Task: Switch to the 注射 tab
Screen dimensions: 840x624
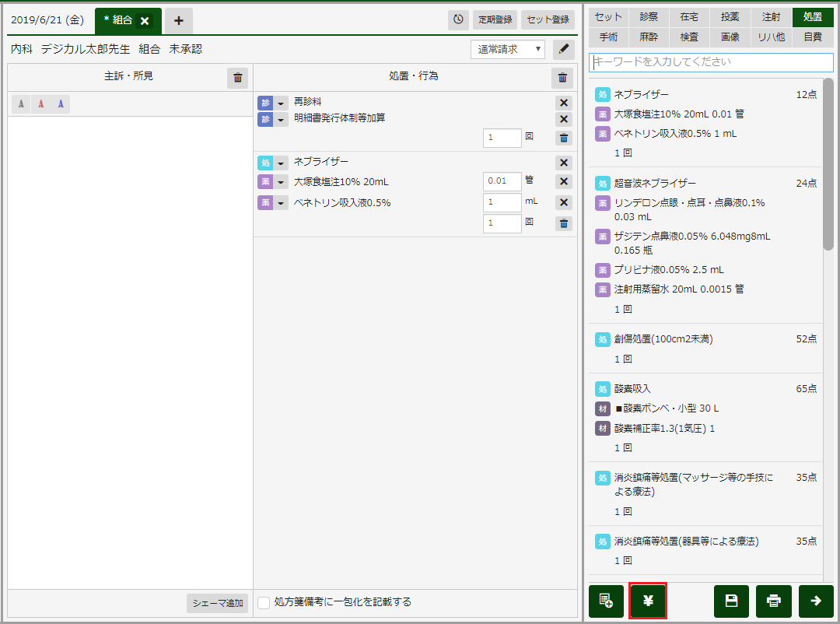Action: [x=772, y=17]
